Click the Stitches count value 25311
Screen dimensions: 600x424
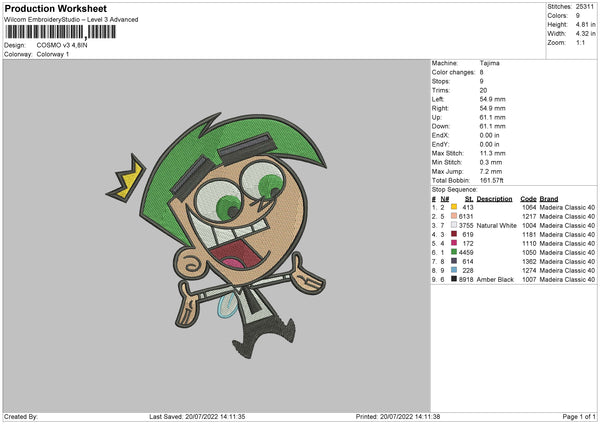coord(585,8)
